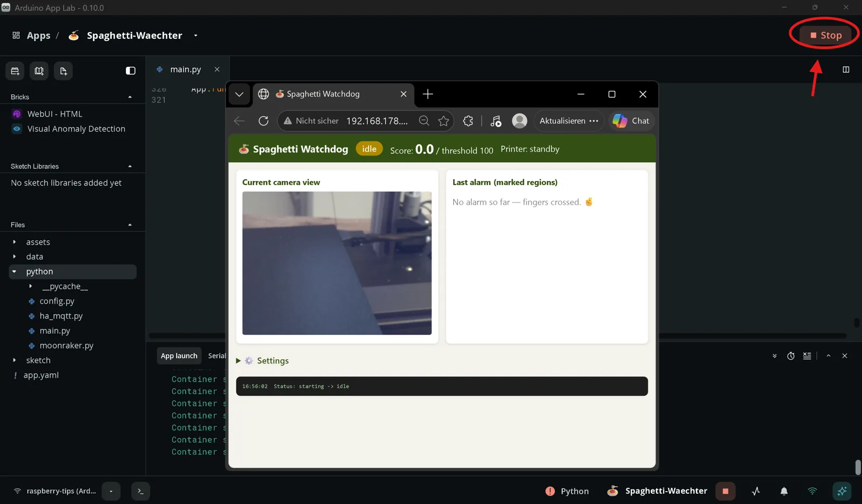Open the terminal icon in status bar
The image size is (862, 504).
click(141, 491)
